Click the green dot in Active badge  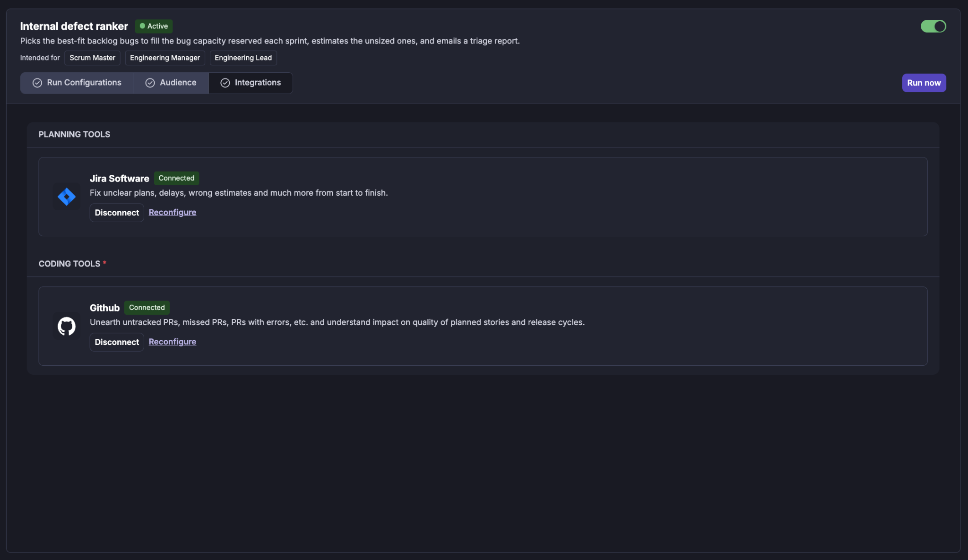[x=142, y=26]
